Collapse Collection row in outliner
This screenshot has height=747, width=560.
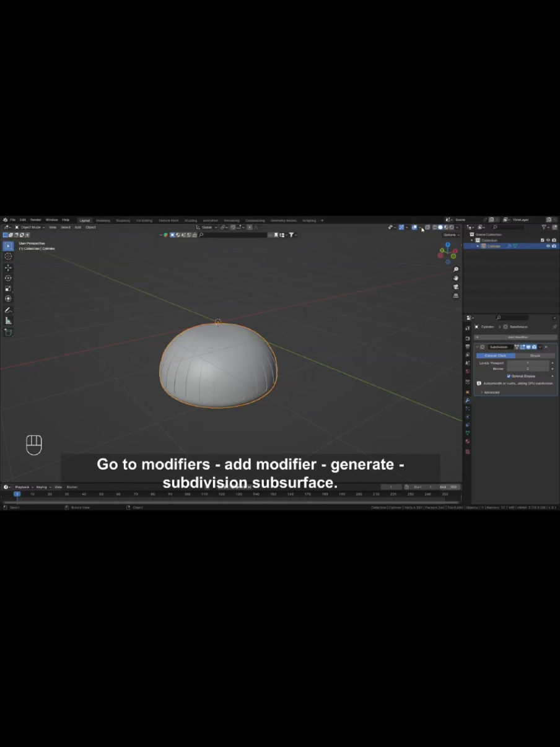[x=472, y=240]
